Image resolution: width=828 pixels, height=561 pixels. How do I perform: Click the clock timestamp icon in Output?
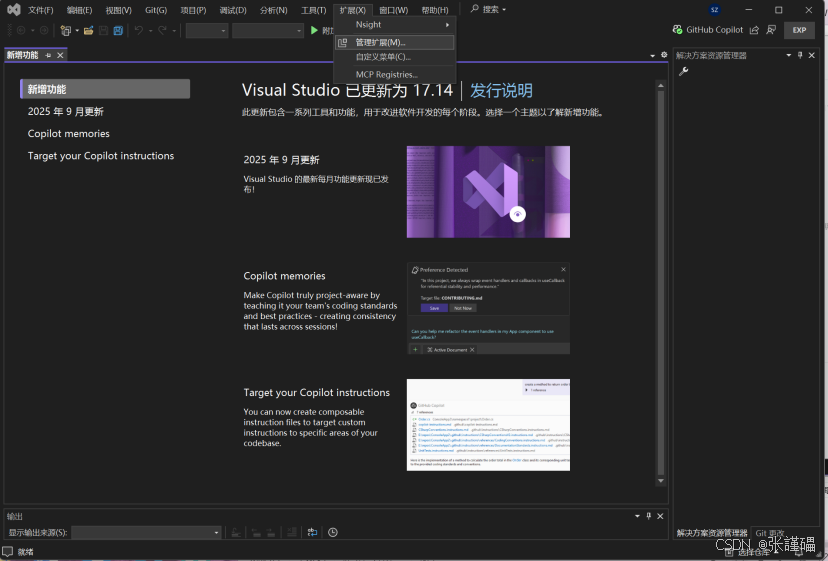point(333,532)
